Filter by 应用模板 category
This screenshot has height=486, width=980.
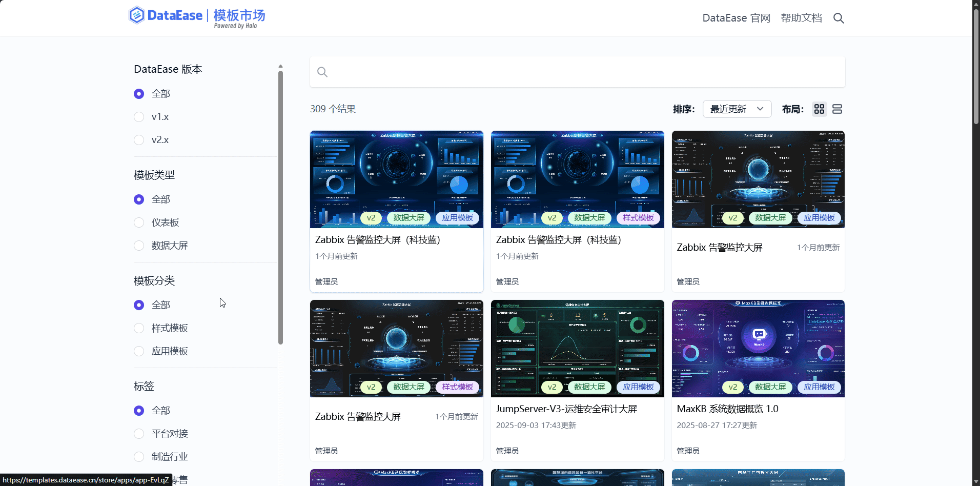139,351
